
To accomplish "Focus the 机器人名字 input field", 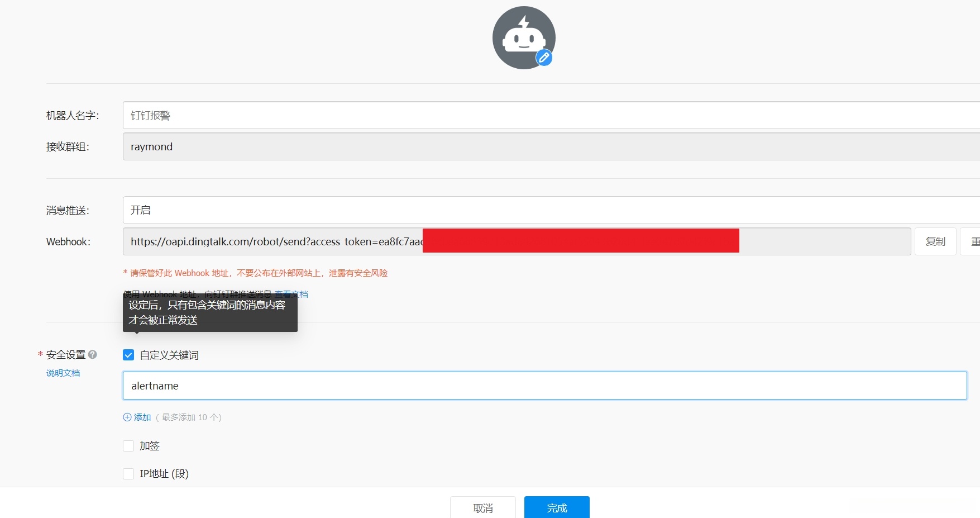I will pos(551,115).
